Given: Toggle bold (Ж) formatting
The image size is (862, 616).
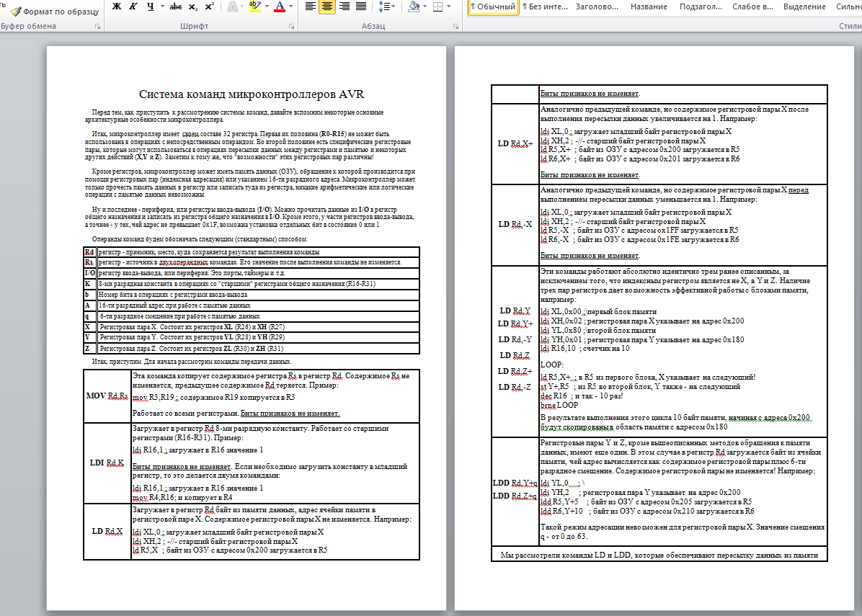Looking at the screenshot, I should (117, 6).
